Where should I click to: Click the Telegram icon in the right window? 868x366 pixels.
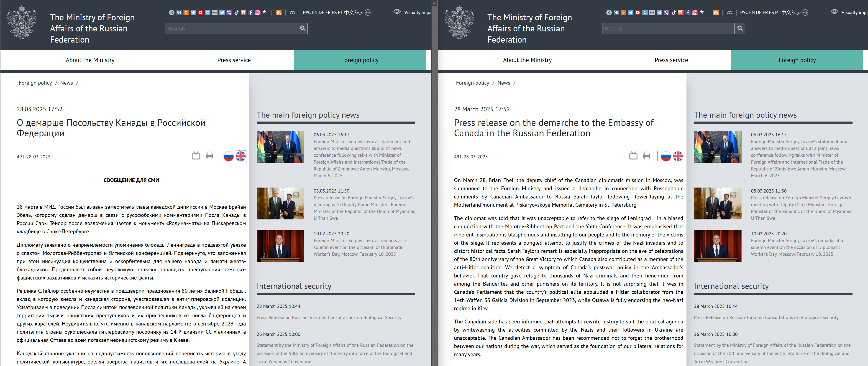click(x=659, y=13)
